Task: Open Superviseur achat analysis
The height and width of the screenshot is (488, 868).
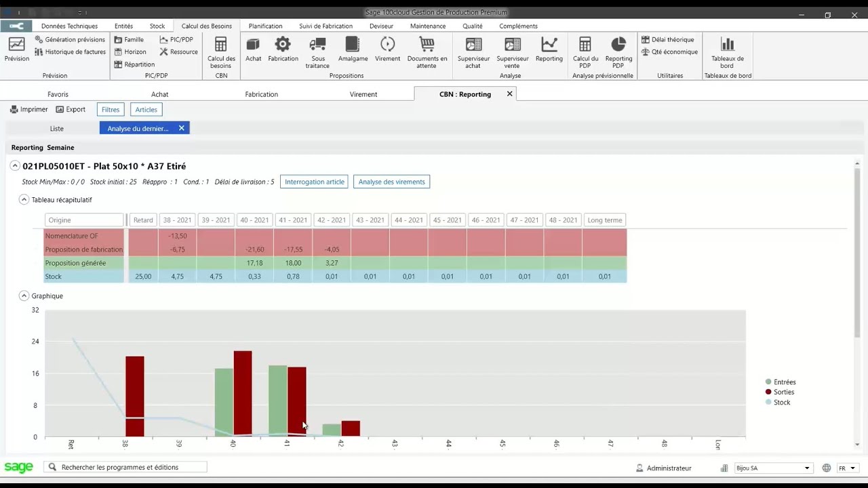Action: [x=473, y=52]
